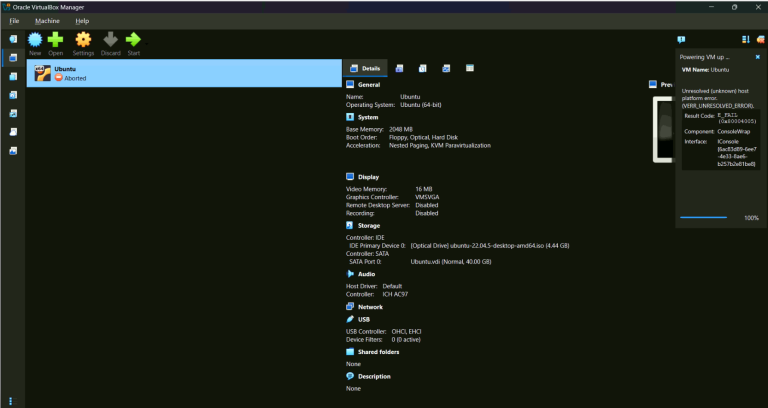Start the VM with the green arrow
The image size is (768, 408).
point(133,40)
